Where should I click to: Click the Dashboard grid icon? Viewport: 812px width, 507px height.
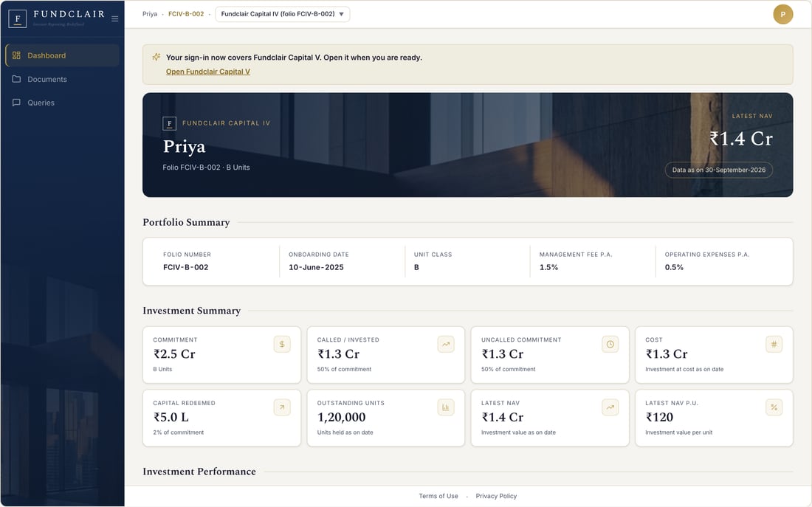[16, 55]
